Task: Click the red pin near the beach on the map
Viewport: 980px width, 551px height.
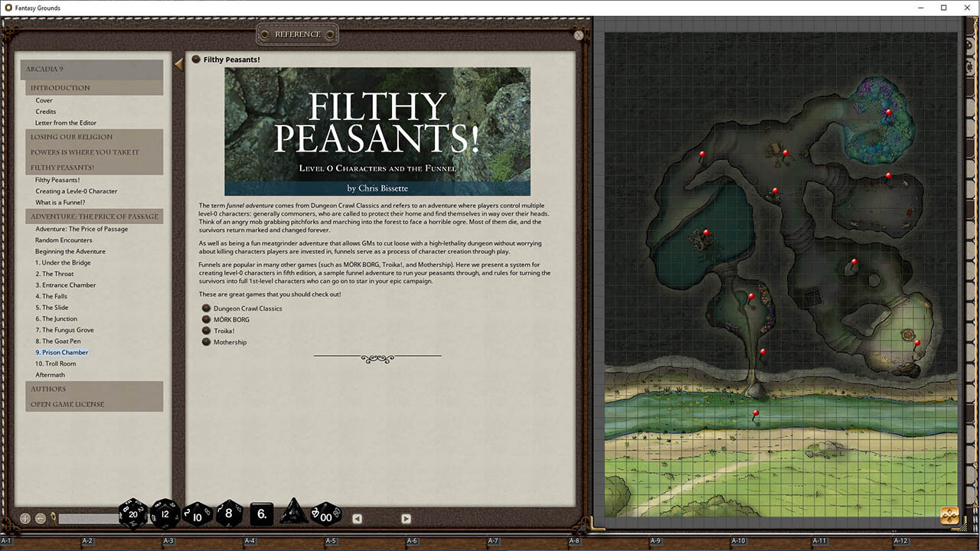Action: (754, 413)
